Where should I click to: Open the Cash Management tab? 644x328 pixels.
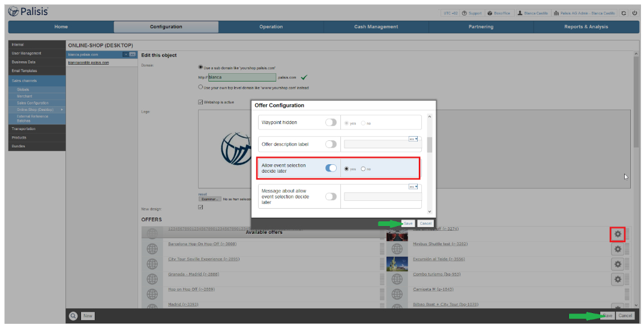click(376, 26)
